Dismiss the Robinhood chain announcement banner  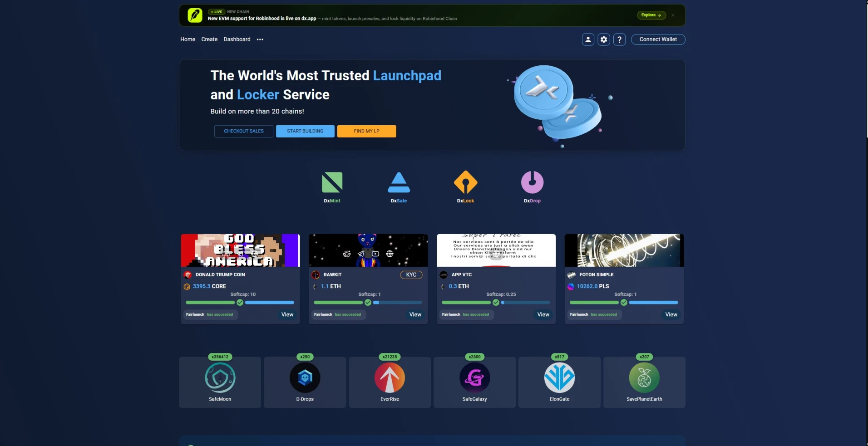tap(673, 15)
